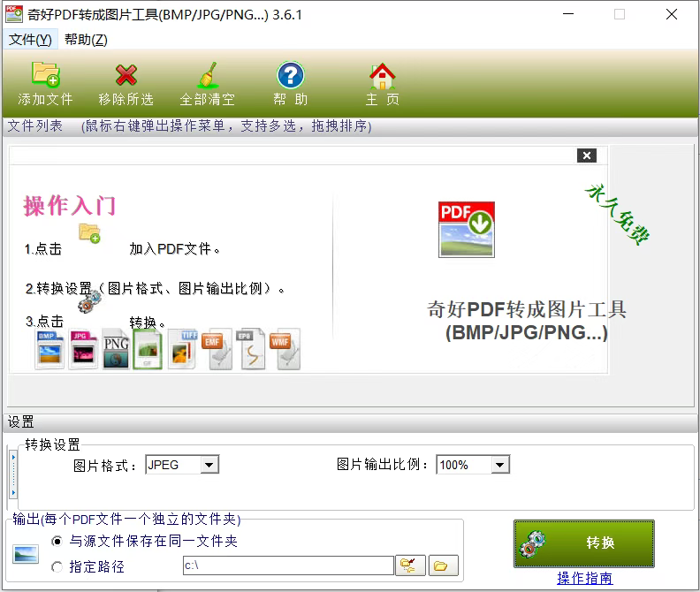Viewport: 700px width, 592px height.
Task: Go to Home page (主页) house icon
Action: pos(383,76)
